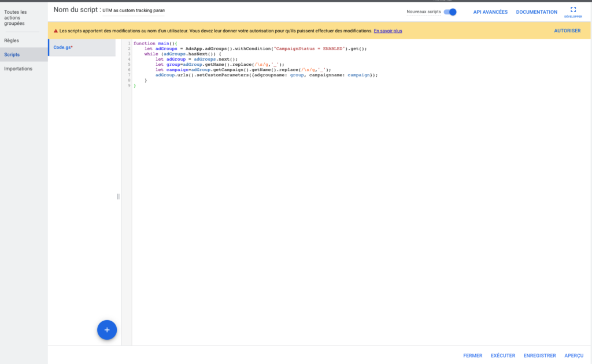592x364 pixels.
Task: Save script with ENREGISTRER
Action: click(x=539, y=356)
